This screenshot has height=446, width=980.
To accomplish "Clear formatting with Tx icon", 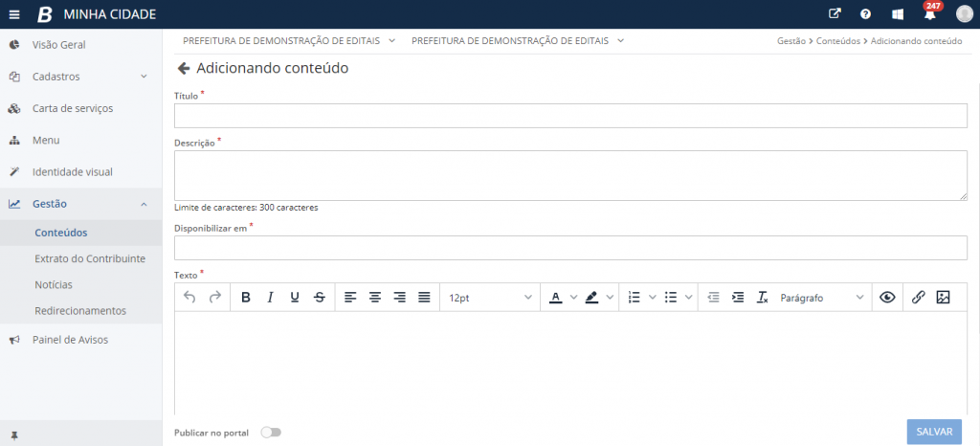I will click(x=762, y=298).
